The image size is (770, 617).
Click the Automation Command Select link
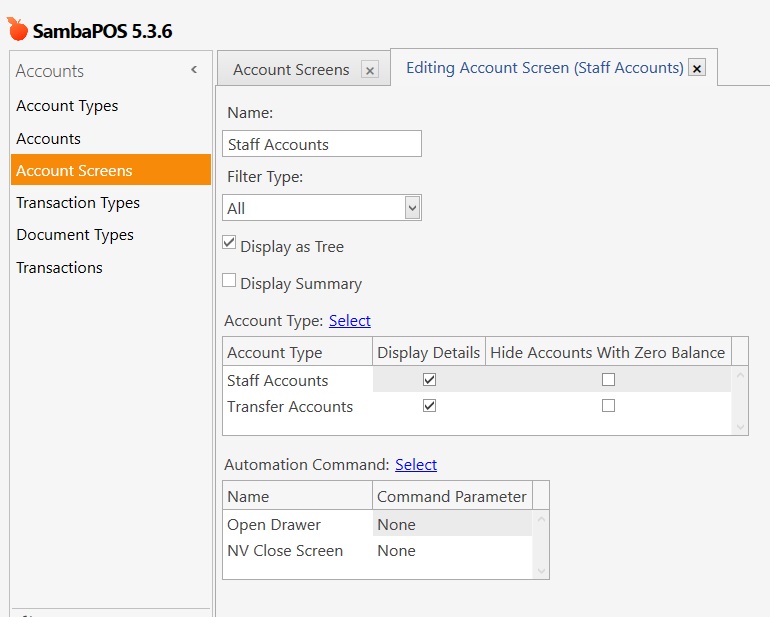416,464
